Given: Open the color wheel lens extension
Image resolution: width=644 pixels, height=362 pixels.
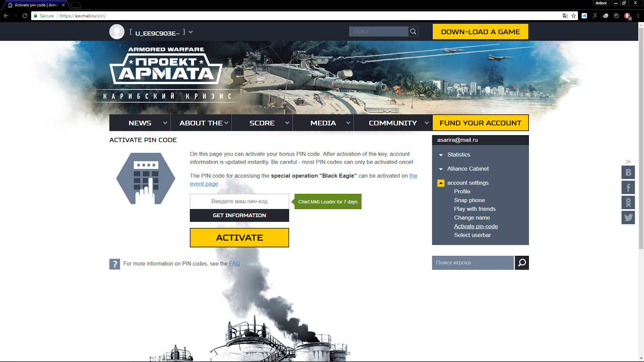Looking at the screenshot, I should pos(616,16).
